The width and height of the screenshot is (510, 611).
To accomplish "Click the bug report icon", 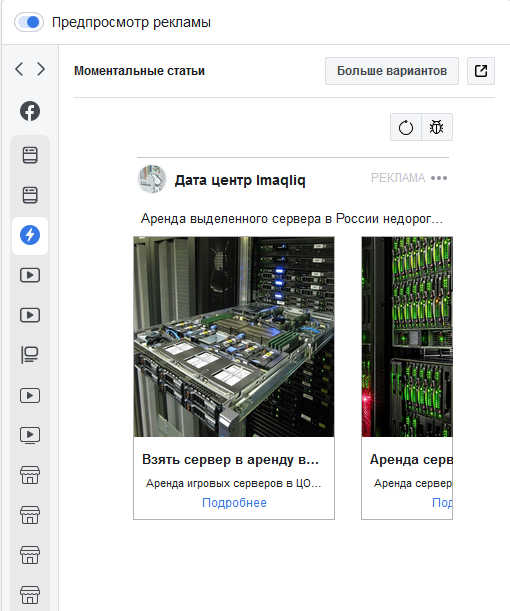I will [437, 127].
